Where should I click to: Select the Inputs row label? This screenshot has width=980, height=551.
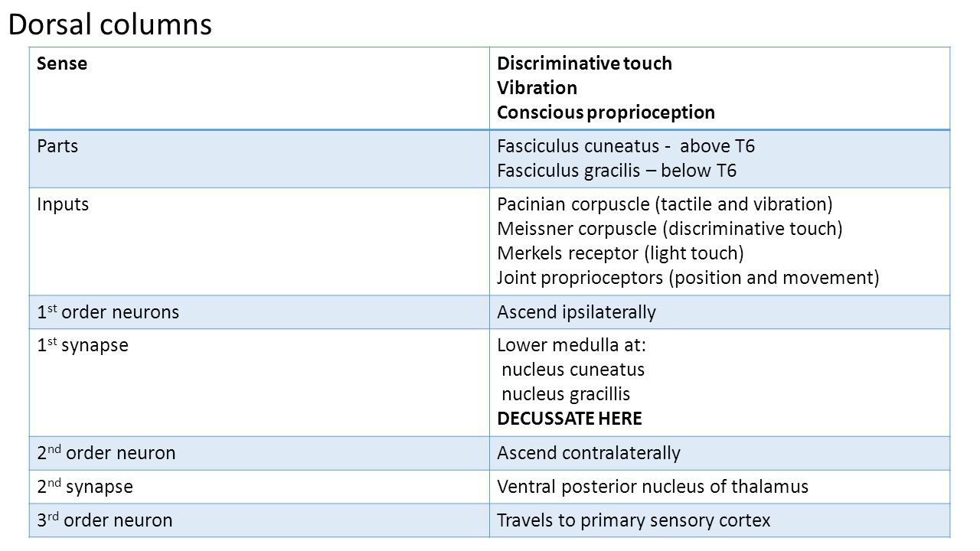click(63, 204)
